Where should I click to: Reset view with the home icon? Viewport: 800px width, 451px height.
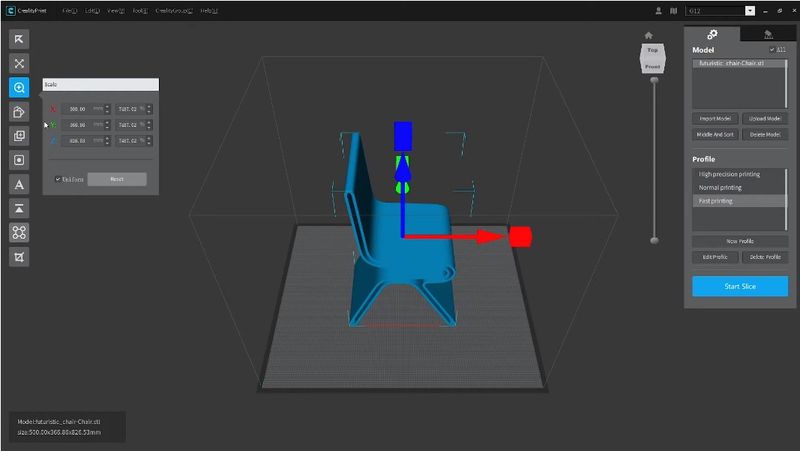click(x=648, y=35)
